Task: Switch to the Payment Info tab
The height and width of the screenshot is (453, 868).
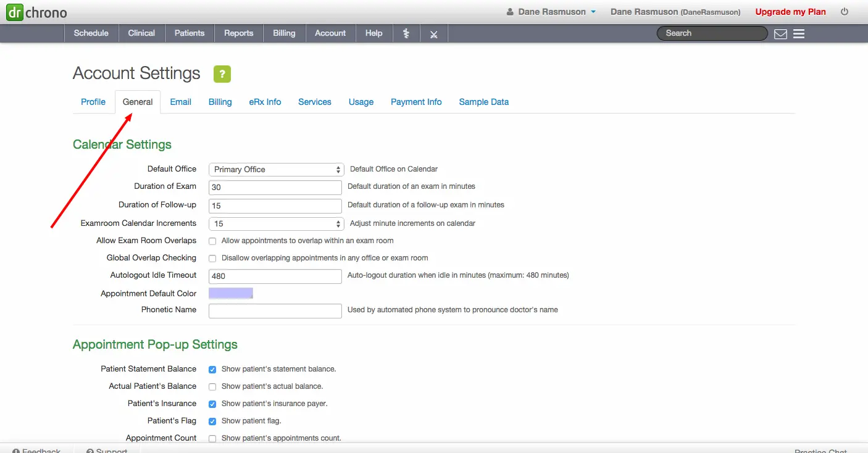Action: (x=416, y=102)
